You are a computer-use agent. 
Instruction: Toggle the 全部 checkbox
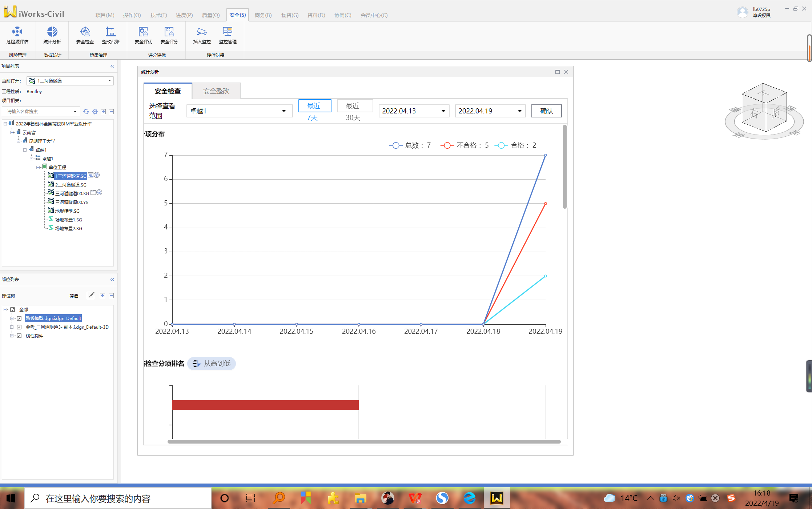(13, 309)
